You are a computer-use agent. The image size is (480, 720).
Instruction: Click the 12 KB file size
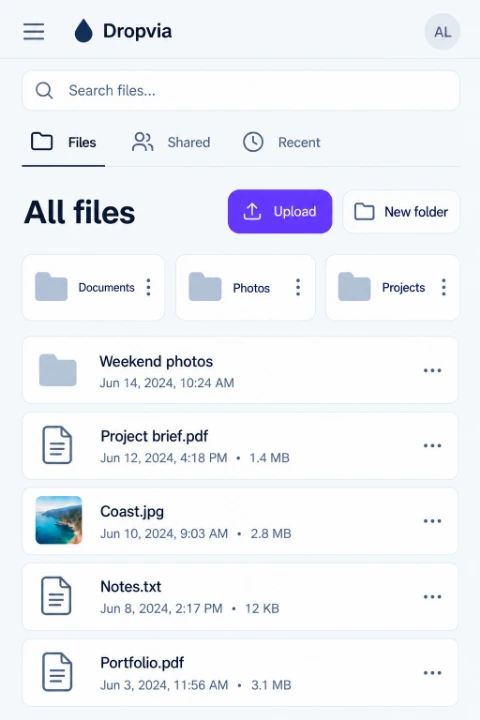[x=262, y=608]
